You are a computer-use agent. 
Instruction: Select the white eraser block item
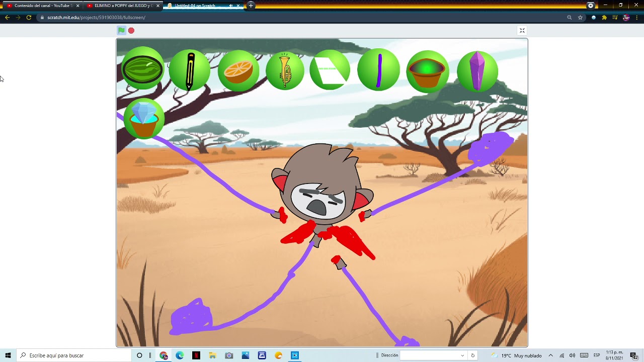coord(330,69)
